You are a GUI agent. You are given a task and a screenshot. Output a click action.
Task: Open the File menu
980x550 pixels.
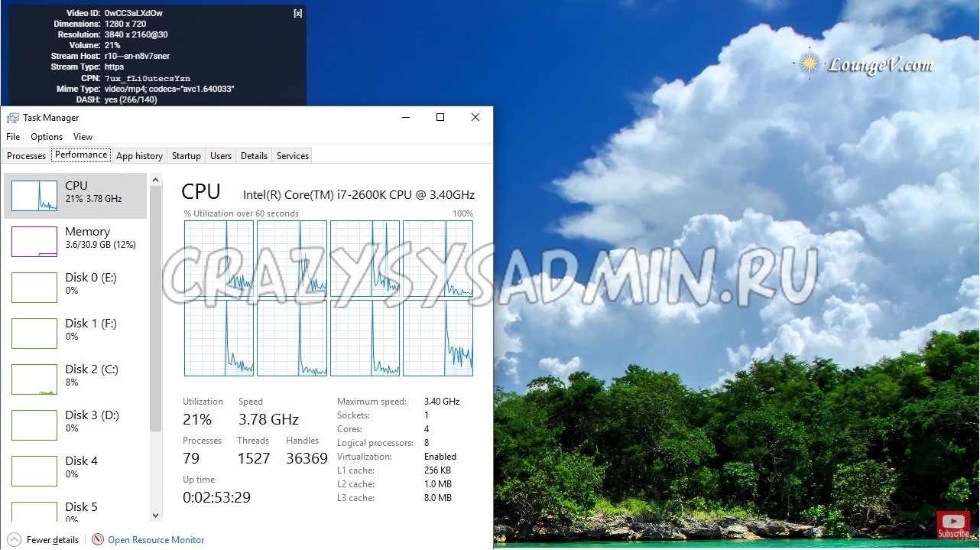(13, 137)
